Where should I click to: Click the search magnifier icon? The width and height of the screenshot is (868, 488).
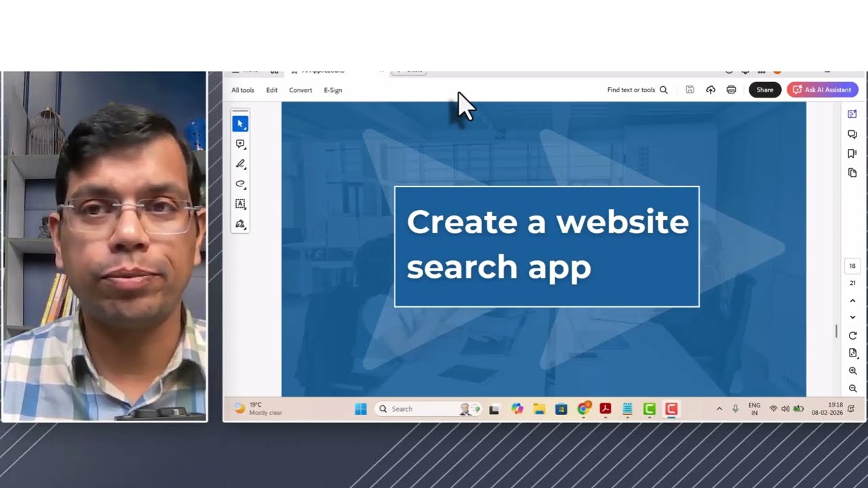[664, 89]
